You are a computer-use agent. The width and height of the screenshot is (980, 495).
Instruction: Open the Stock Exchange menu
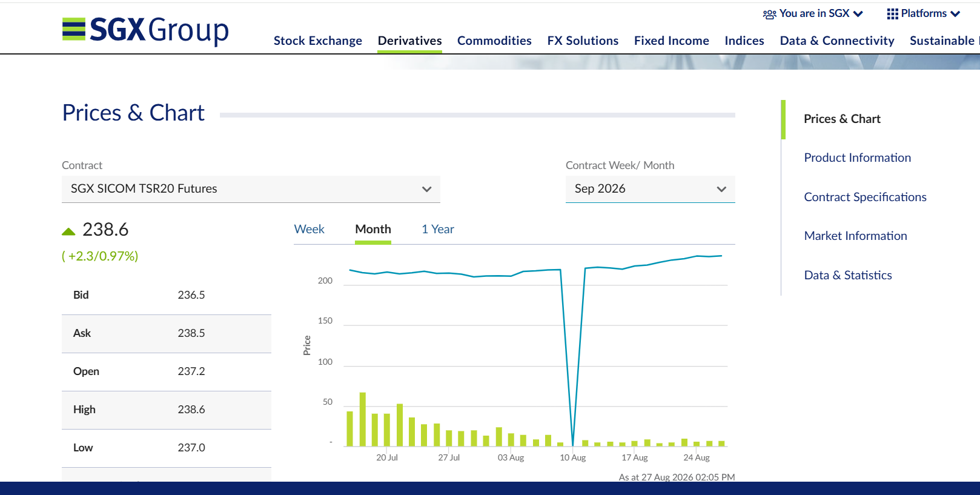318,41
